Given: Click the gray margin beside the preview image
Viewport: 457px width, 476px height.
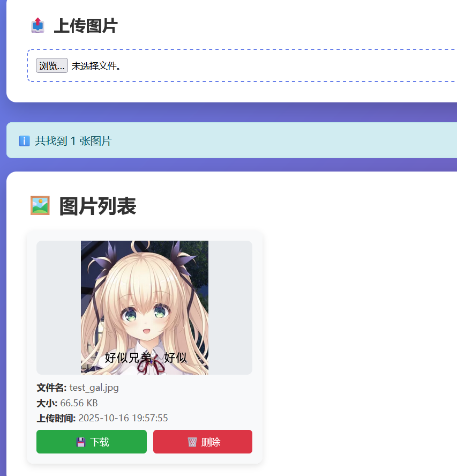Looking at the screenshot, I should point(58,308).
